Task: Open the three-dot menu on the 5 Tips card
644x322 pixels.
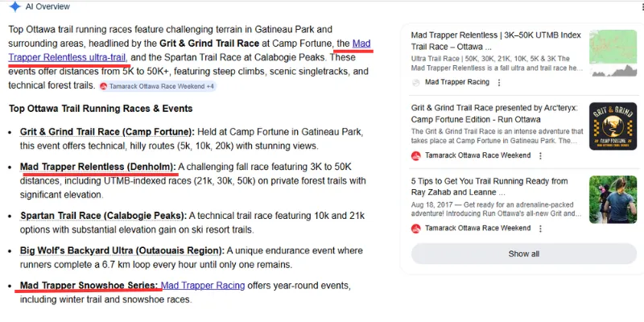Action: 540,229
